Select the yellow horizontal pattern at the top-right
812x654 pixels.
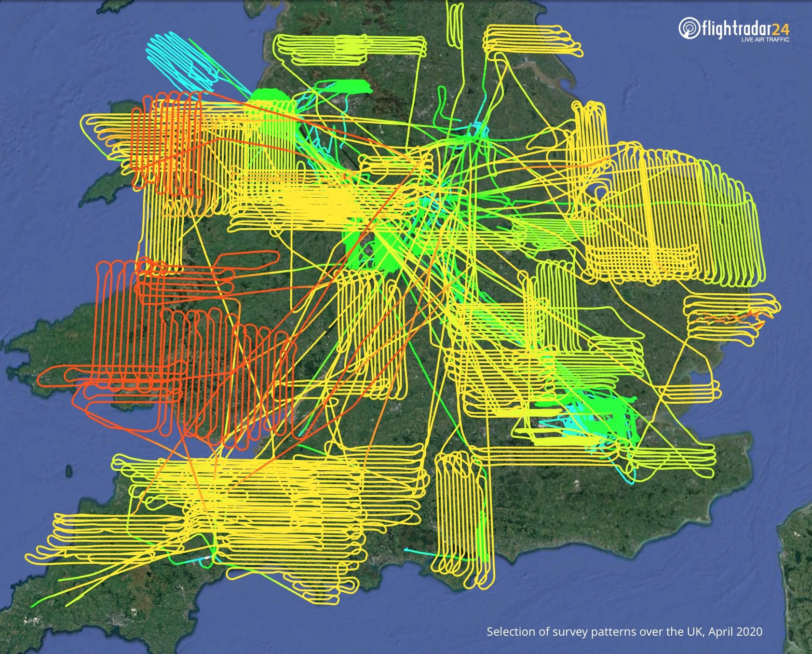pyautogui.click(x=532, y=41)
